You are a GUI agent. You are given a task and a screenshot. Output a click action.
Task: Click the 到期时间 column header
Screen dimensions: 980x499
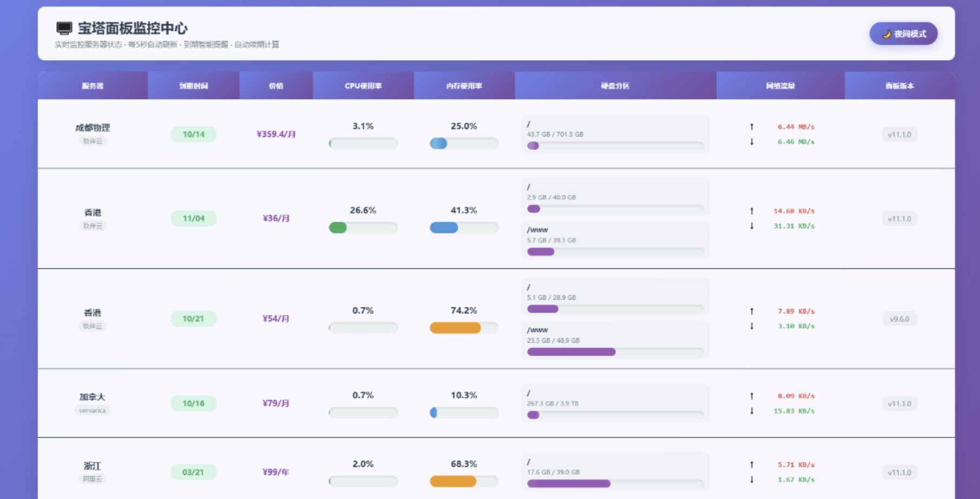click(193, 86)
